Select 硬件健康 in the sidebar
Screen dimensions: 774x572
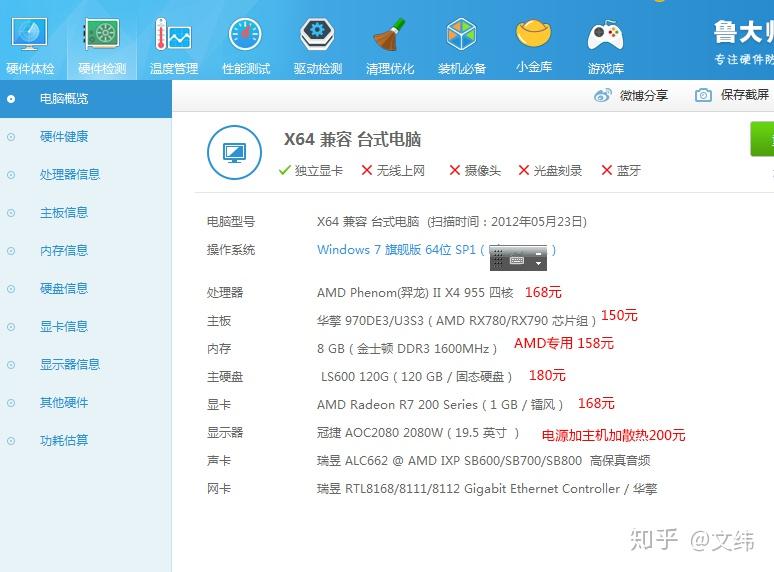pos(64,137)
